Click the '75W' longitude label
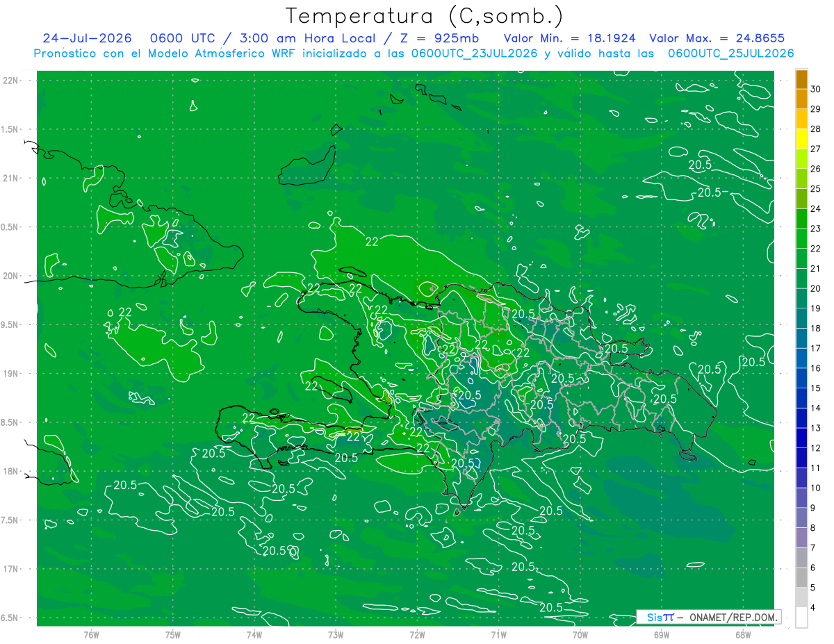The image size is (834, 644). click(173, 634)
